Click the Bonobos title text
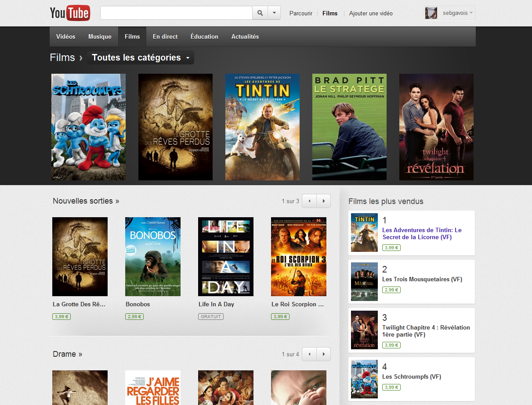Viewport: 532px width, 405px height. pyautogui.click(x=138, y=304)
